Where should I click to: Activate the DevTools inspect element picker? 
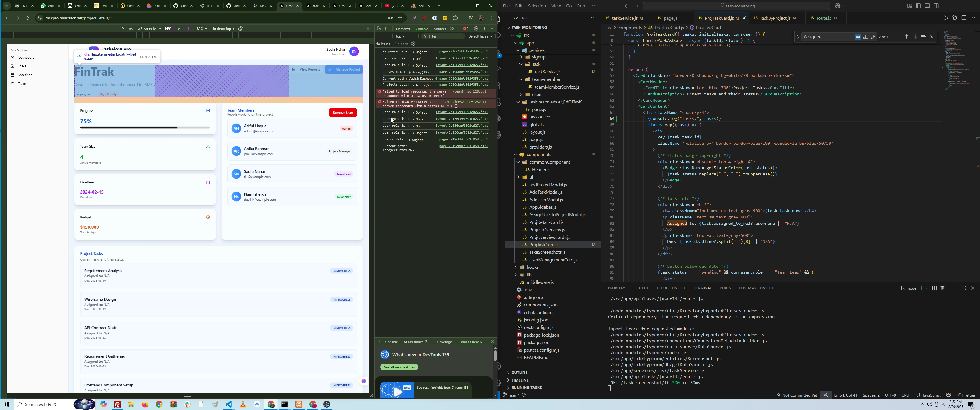tap(379, 28)
